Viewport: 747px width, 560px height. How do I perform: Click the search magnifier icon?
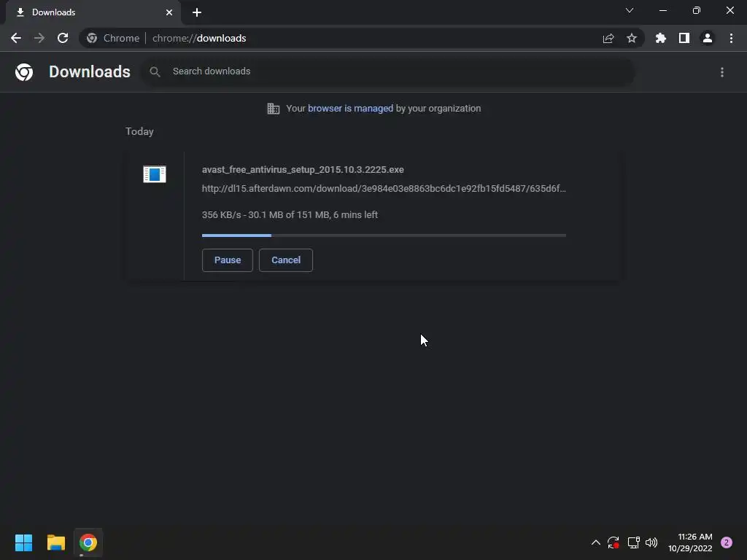point(155,72)
